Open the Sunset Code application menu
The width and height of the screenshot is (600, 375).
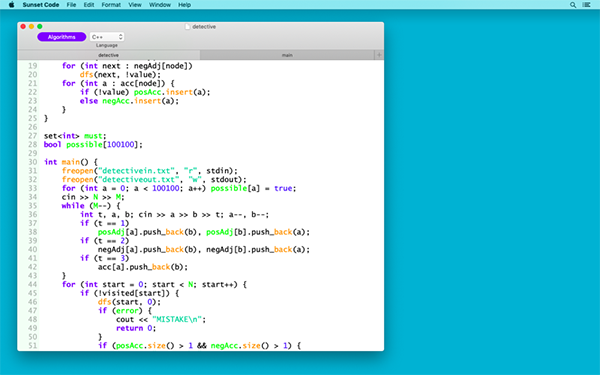click(41, 5)
